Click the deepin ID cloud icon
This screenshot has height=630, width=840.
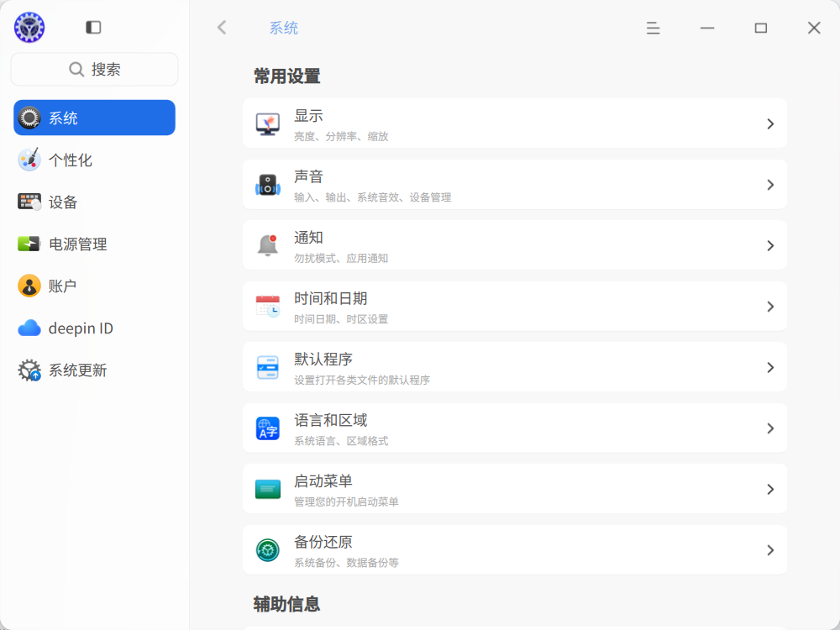coord(29,328)
